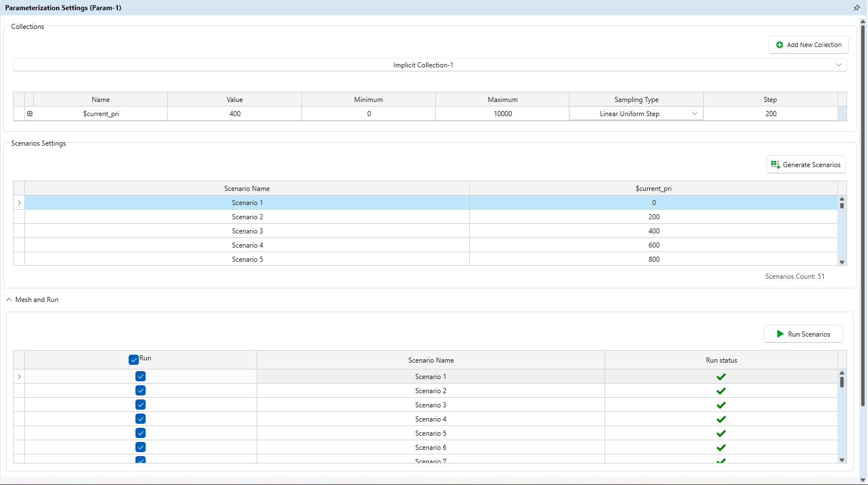Viewport: 868px width, 485px height.
Task: Expand the $current_pri row plus icon
Action: point(30,114)
